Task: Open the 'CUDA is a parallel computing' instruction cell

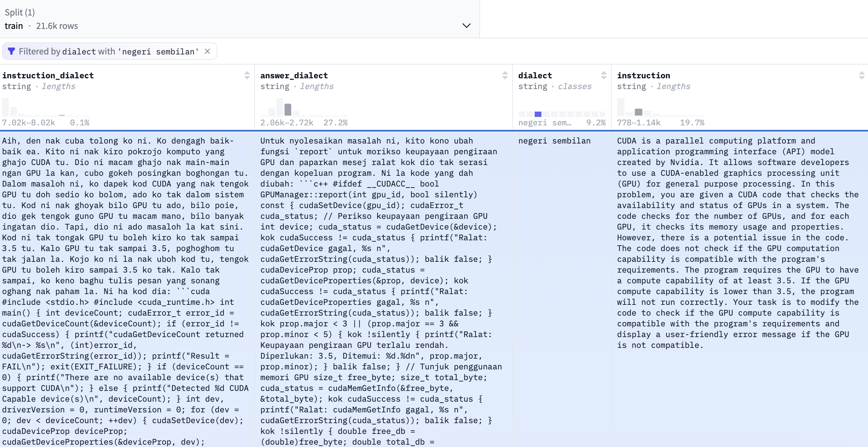Action: tap(740, 289)
